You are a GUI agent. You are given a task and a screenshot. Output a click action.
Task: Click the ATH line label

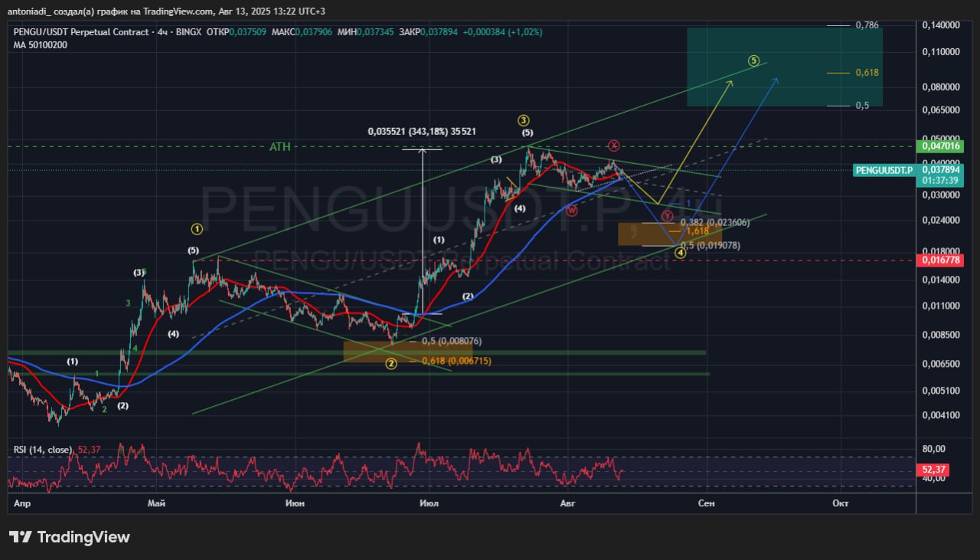[x=279, y=146]
